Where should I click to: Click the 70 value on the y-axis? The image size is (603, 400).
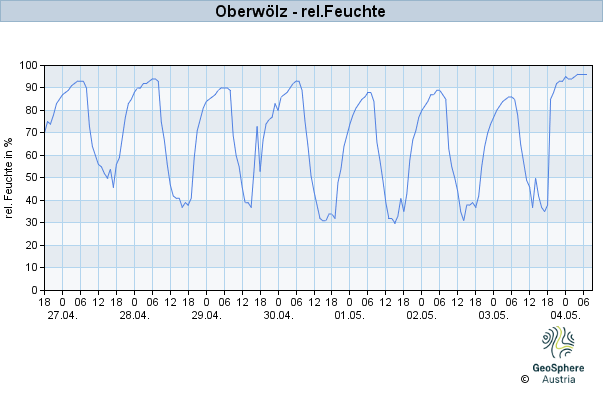(x=32, y=133)
